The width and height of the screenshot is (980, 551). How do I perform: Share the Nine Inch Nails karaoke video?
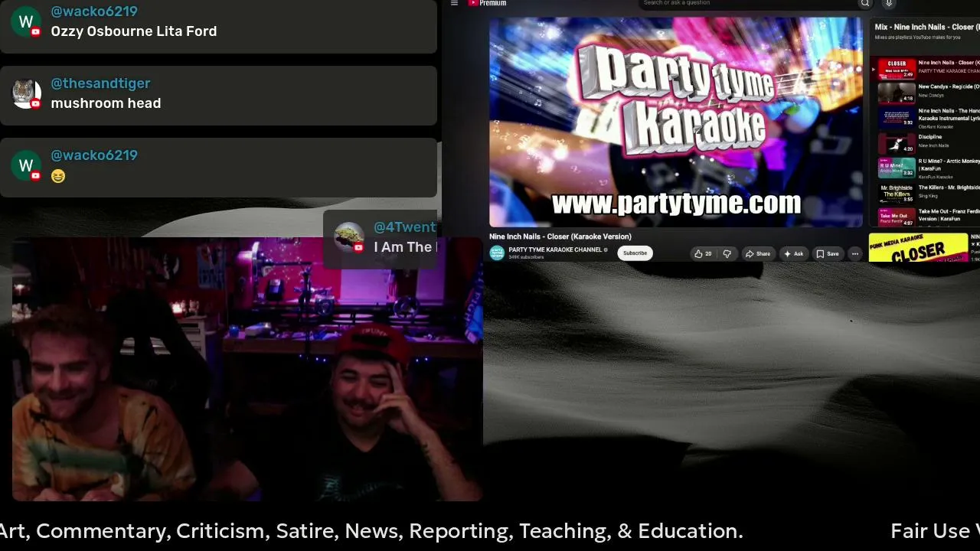coord(758,253)
